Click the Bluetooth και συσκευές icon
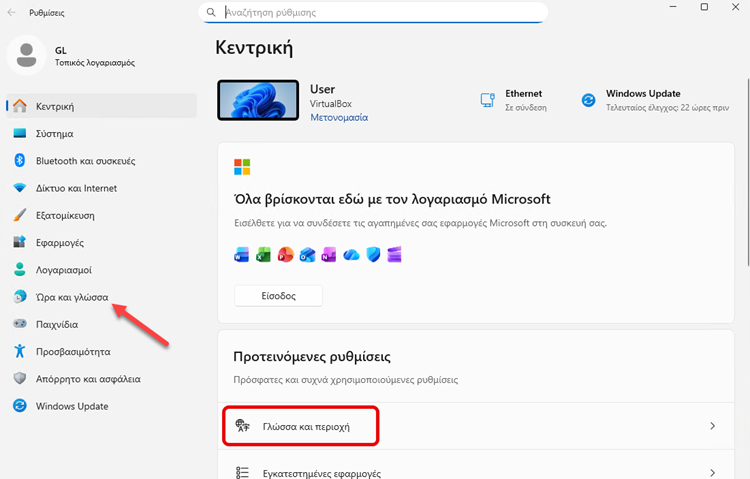 tap(19, 160)
